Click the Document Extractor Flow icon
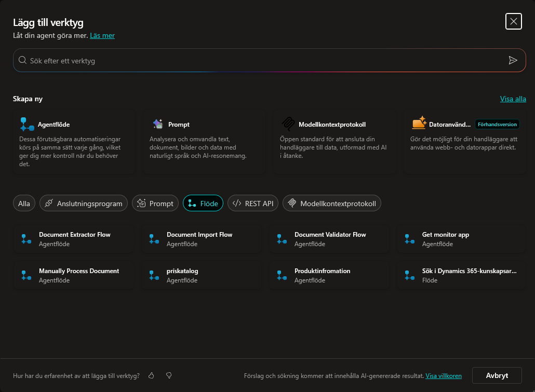This screenshot has height=392, width=535. click(26, 239)
